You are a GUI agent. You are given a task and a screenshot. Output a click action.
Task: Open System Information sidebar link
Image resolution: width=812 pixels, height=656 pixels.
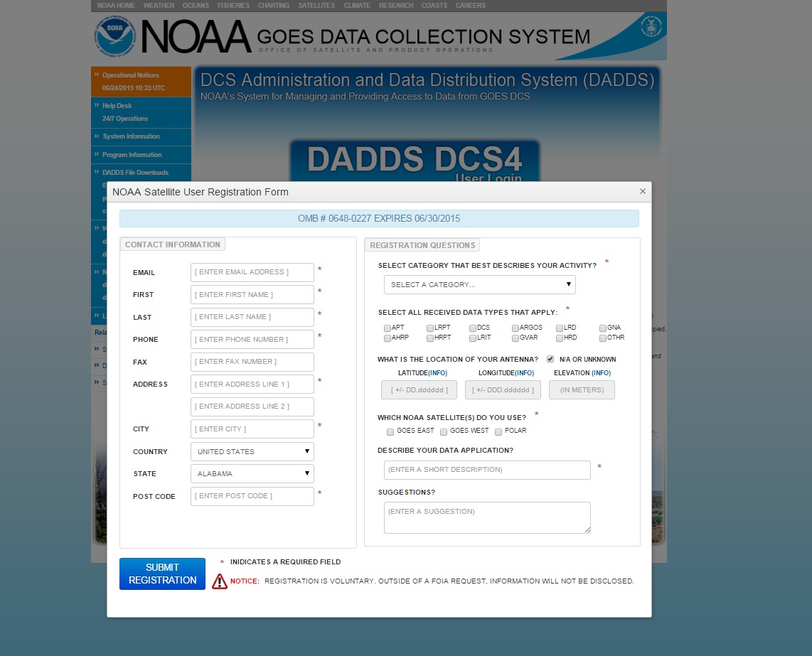pos(131,136)
